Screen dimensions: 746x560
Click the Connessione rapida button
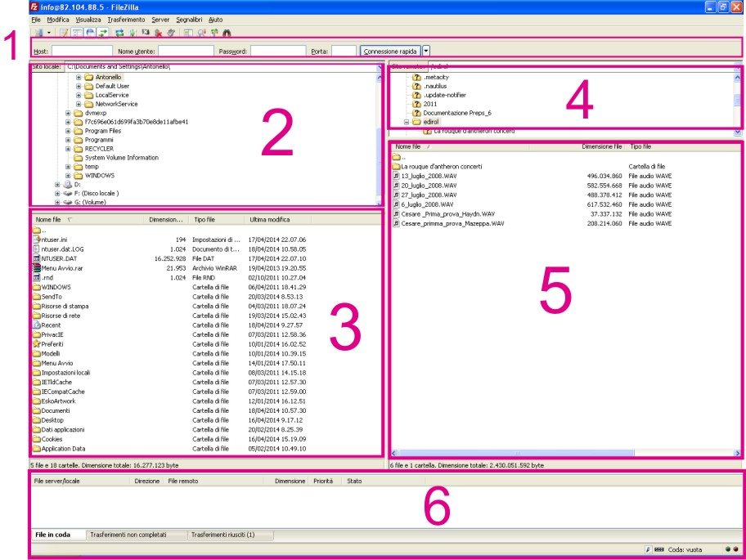tap(390, 51)
